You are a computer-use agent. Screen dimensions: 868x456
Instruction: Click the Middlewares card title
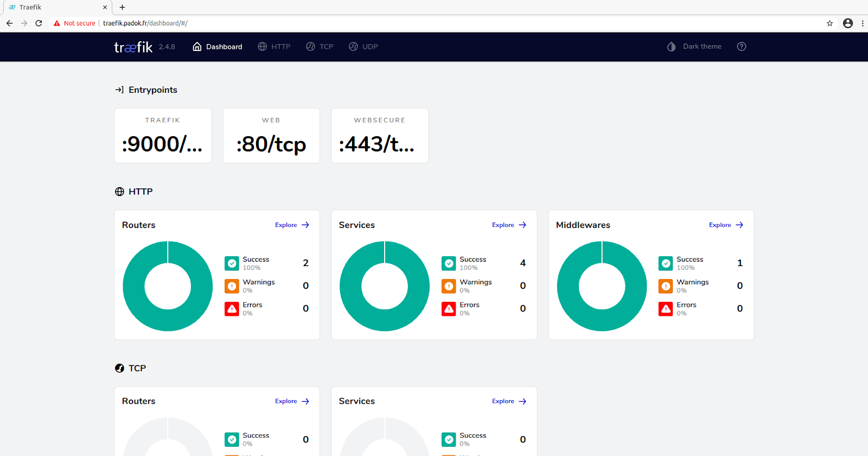click(x=583, y=225)
